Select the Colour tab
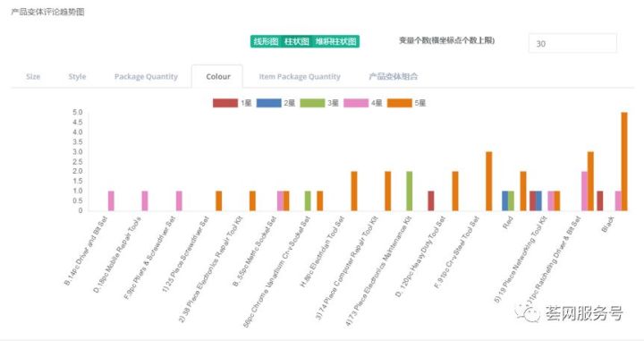The width and height of the screenshot is (644, 341). [218, 76]
